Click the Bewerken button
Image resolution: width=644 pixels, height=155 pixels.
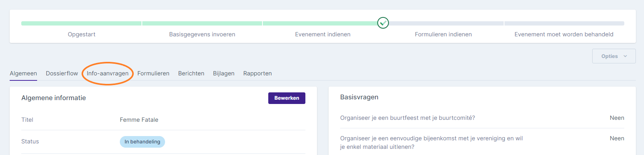[287, 98]
